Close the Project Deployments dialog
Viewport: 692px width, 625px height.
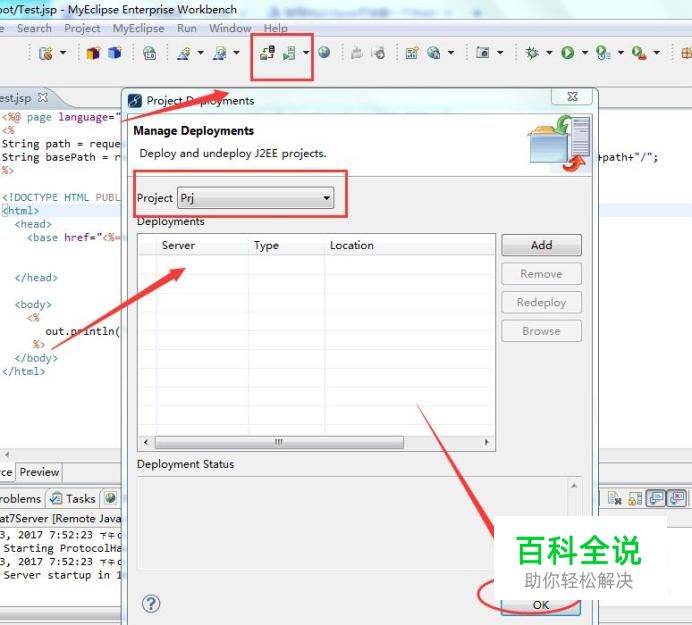[572, 96]
